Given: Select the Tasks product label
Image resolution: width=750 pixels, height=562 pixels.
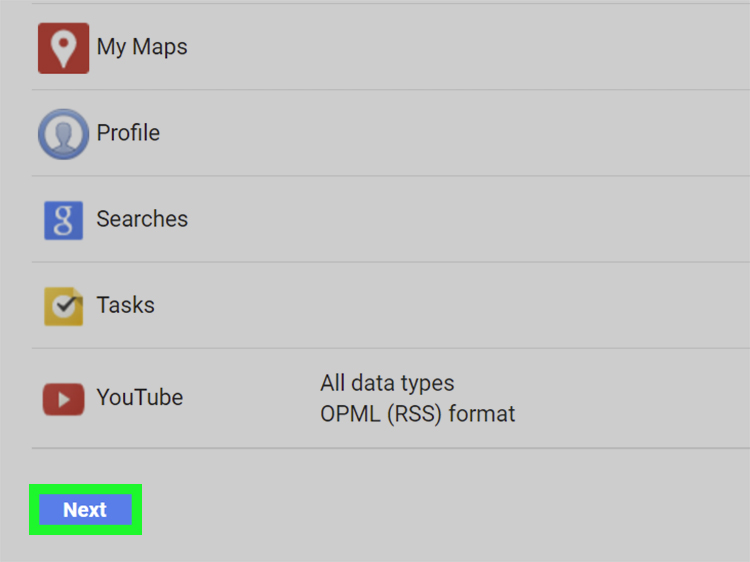Looking at the screenshot, I should click(x=125, y=305).
